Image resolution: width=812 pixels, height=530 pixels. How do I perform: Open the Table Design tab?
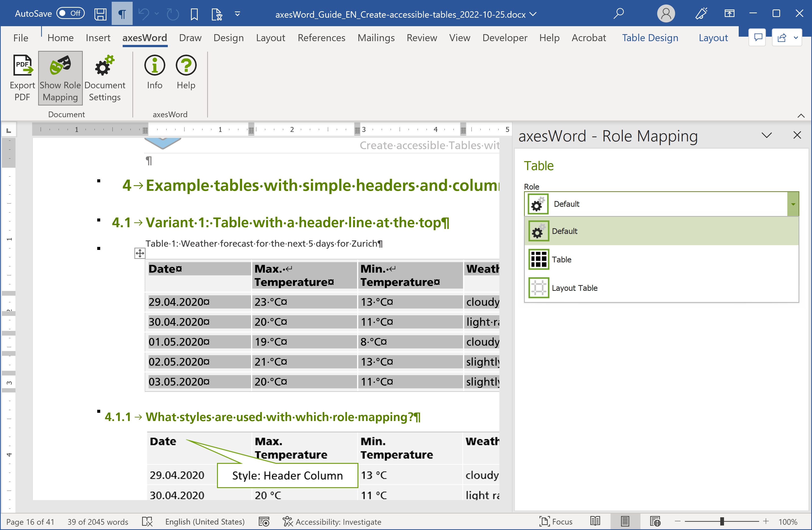[x=650, y=38]
